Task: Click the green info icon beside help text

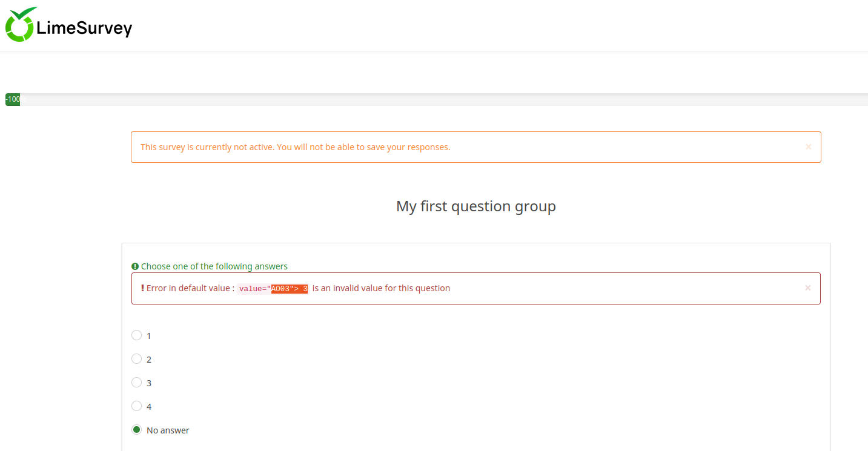Action: [135, 266]
